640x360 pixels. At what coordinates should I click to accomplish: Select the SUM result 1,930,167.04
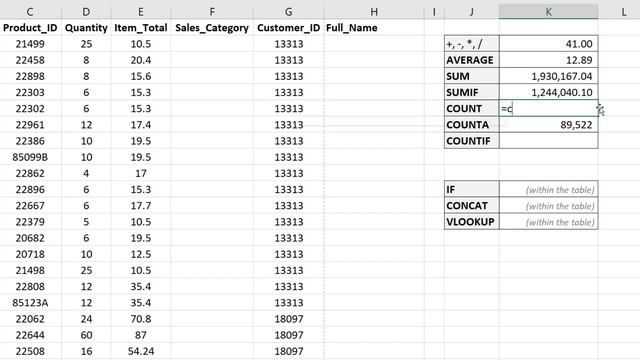[x=549, y=76]
